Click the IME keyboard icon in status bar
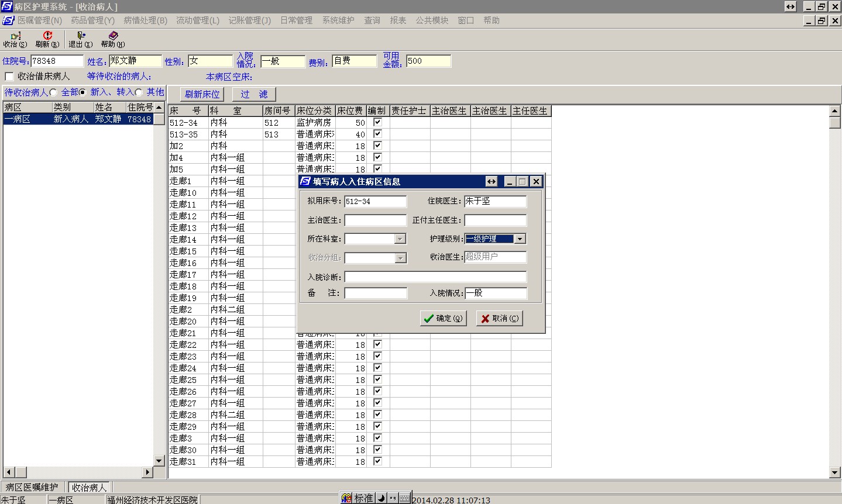Image resolution: width=842 pixels, height=504 pixels. pos(404,498)
